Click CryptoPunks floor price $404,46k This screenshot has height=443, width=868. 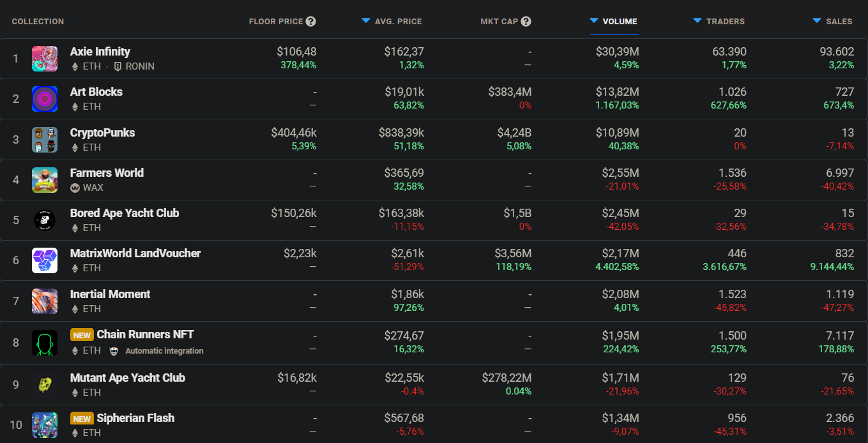coord(294,133)
